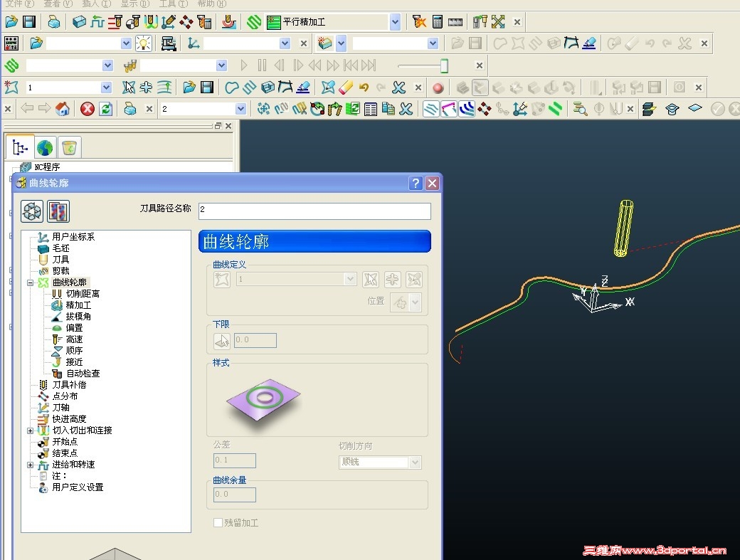Click the eraser icon in pattern toolbar
740x560 pixels.
pyautogui.click(x=346, y=88)
